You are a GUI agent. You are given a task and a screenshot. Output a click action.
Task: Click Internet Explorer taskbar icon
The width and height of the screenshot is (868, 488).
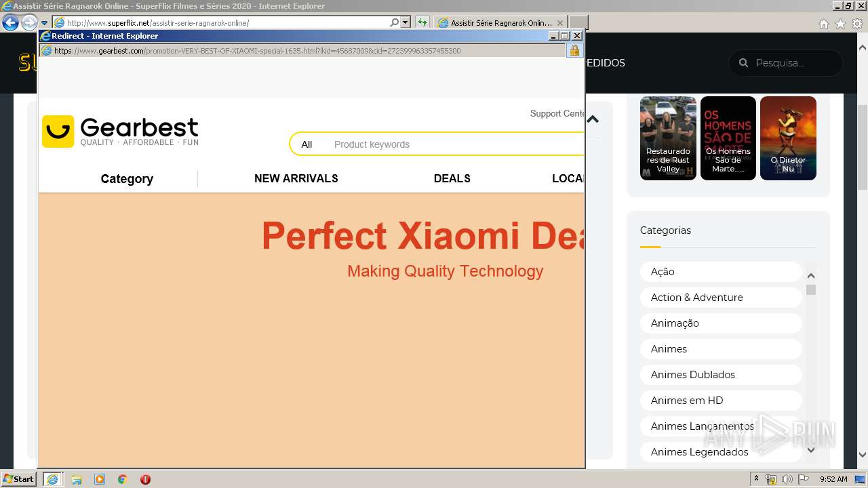pyautogui.click(x=52, y=479)
